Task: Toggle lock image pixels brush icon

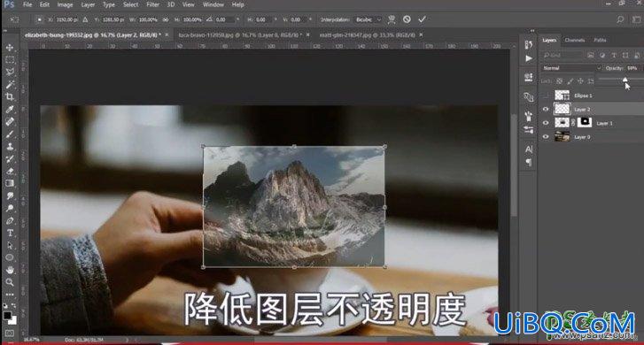Action: point(570,80)
